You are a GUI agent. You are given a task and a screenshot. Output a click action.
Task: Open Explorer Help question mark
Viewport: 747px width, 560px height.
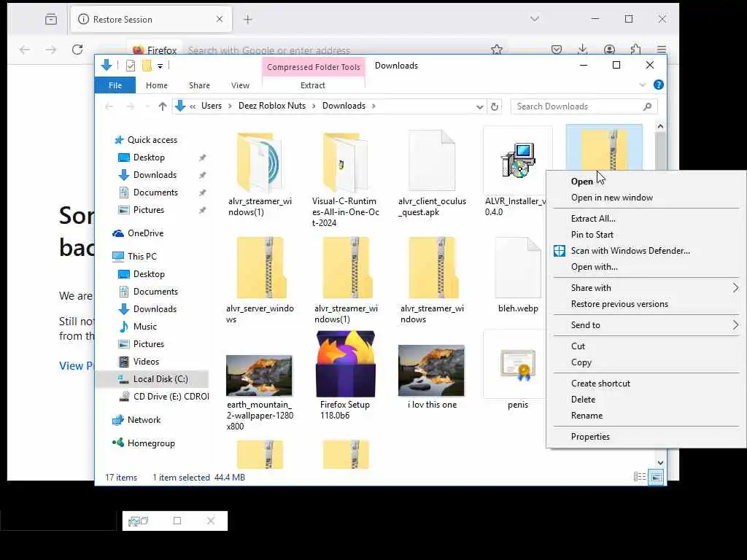[x=659, y=85]
